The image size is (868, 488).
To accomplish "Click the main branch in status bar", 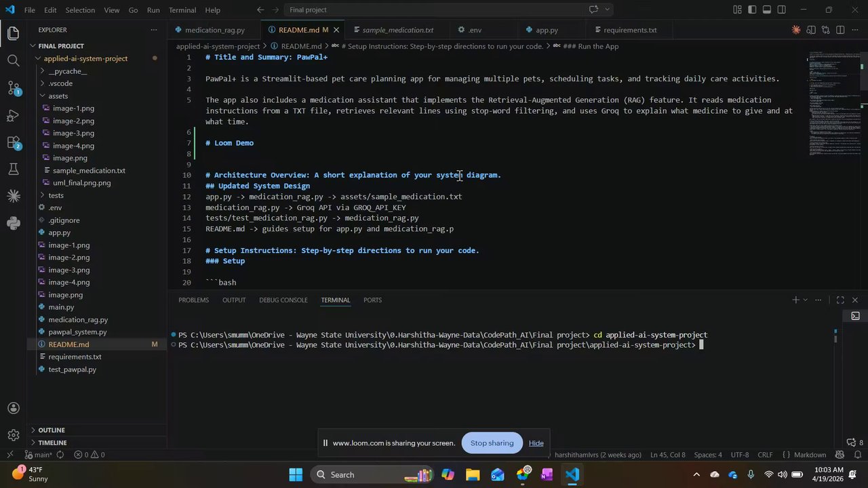I will (39, 455).
